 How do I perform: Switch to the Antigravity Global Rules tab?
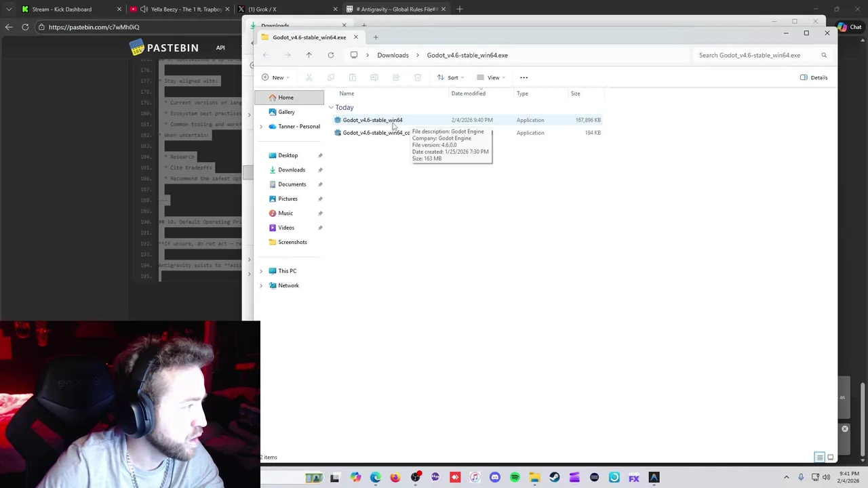tap(396, 9)
